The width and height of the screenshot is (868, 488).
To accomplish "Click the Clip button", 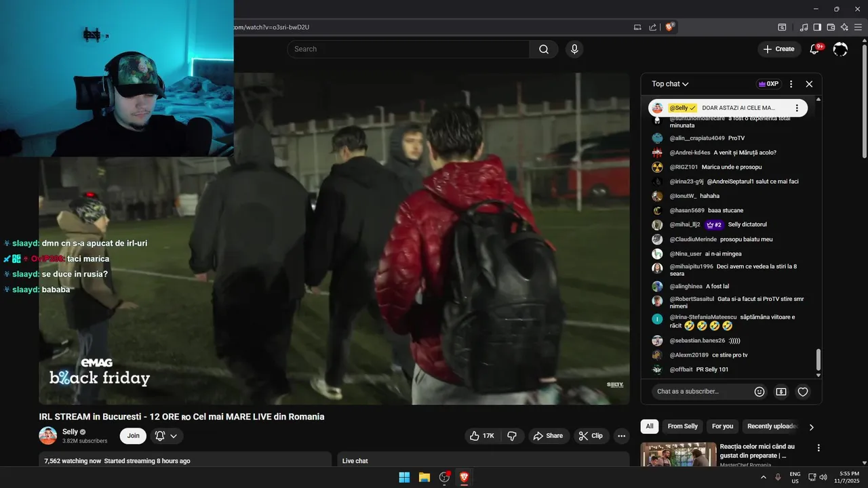I will [x=591, y=436].
